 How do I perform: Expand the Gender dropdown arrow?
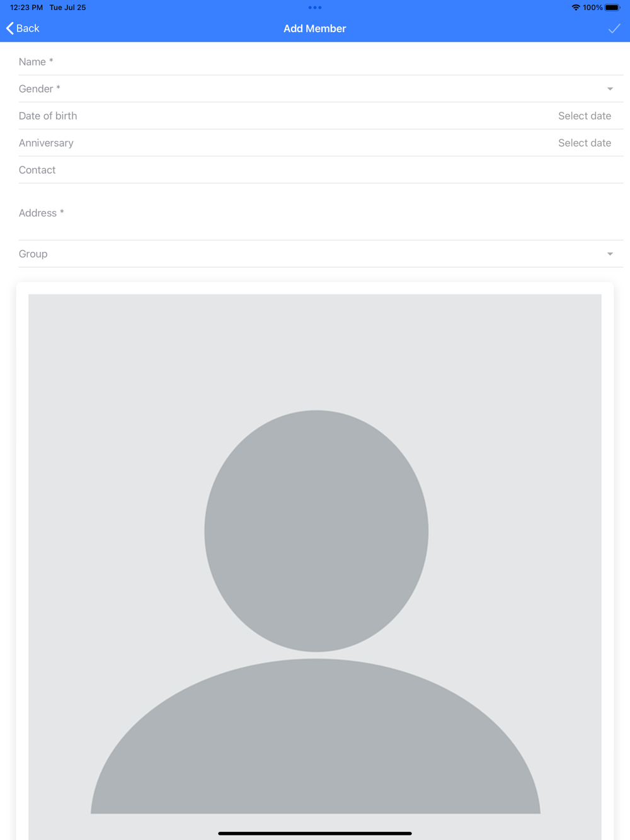(610, 89)
